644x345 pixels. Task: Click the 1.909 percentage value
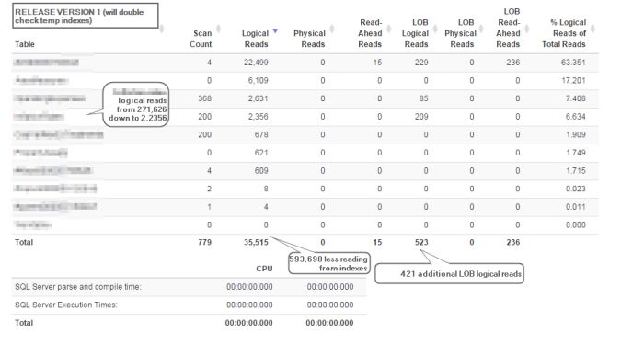pos(575,134)
